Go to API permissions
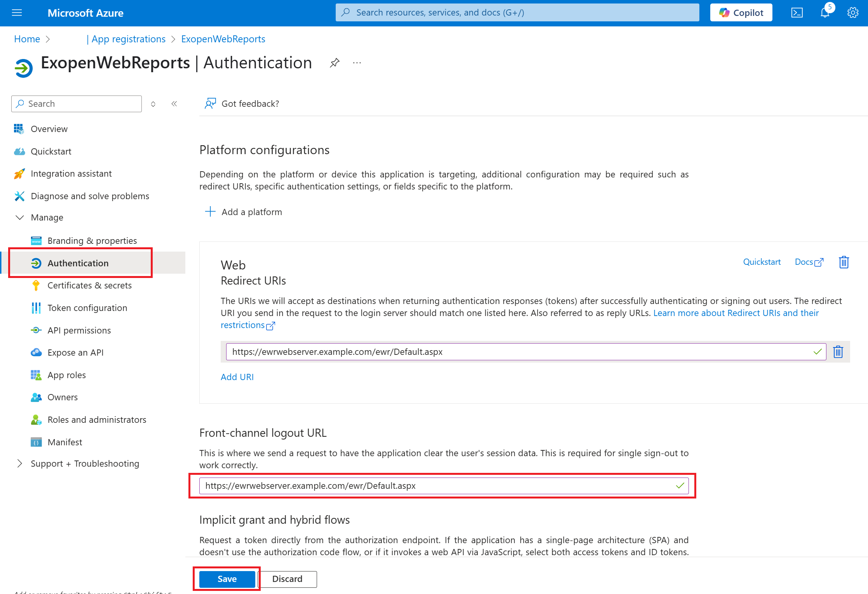 pyautogui.click(x=79, y=330)
